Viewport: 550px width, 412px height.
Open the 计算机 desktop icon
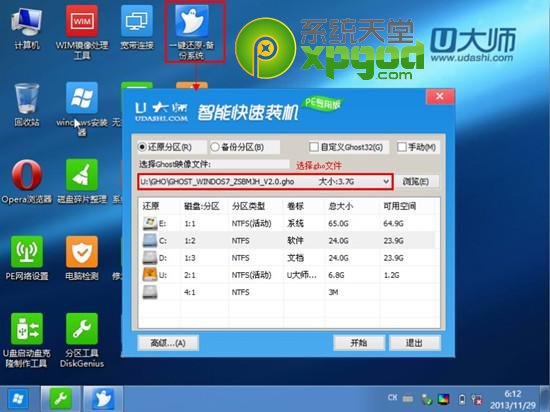tap(27, 28)
